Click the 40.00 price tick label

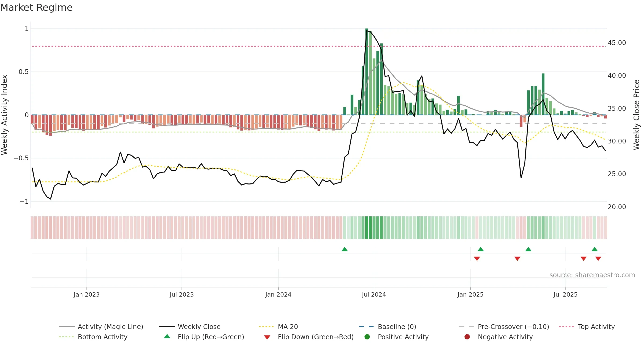[617, 76]
